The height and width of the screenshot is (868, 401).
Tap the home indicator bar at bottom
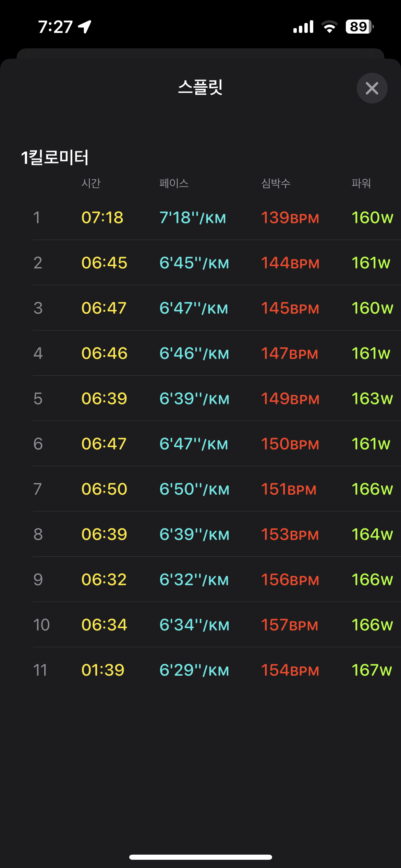pyautogui.click(x=200, y=857)
